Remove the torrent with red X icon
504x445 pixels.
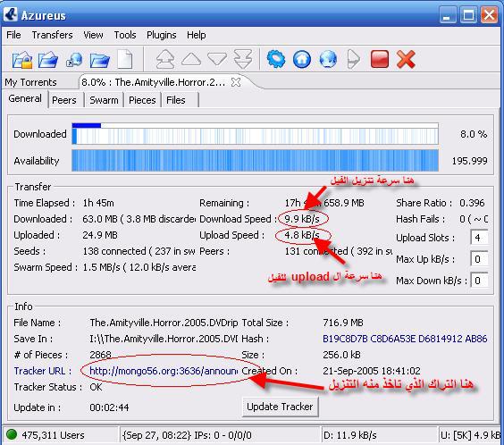(x=406, y=59)
